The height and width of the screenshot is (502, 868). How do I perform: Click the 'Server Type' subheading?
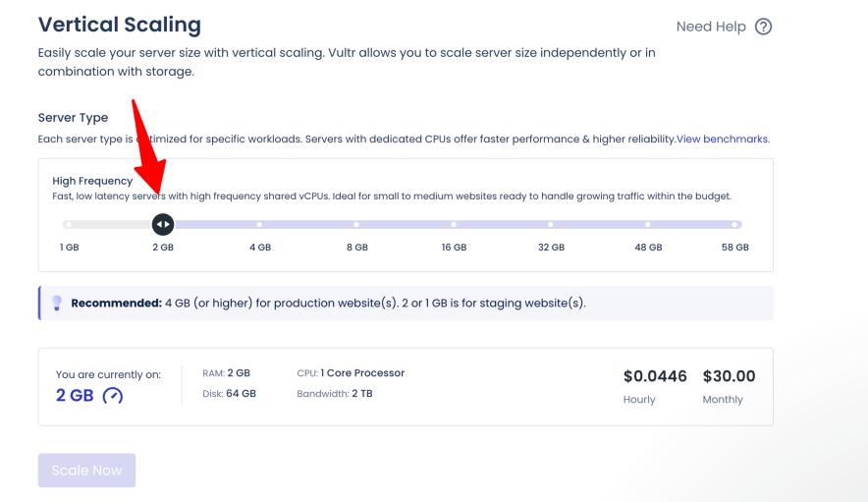point(73,118)
